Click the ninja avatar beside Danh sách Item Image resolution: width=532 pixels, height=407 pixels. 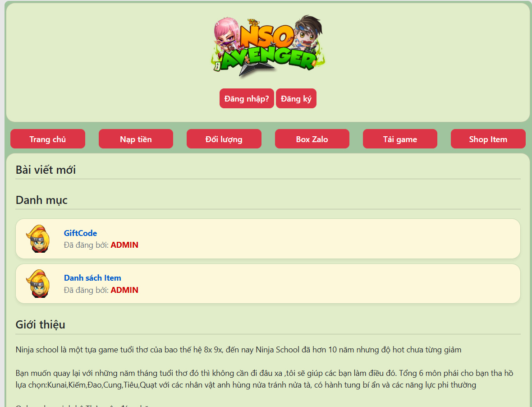(38, 283)
